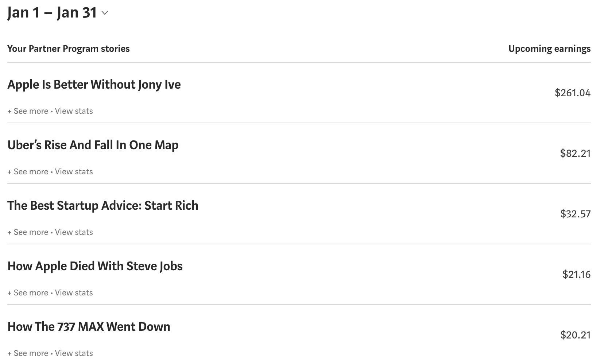Click the chevron next to the date range
This screenshot has width=604, height=364.
(x=105, y=13)
